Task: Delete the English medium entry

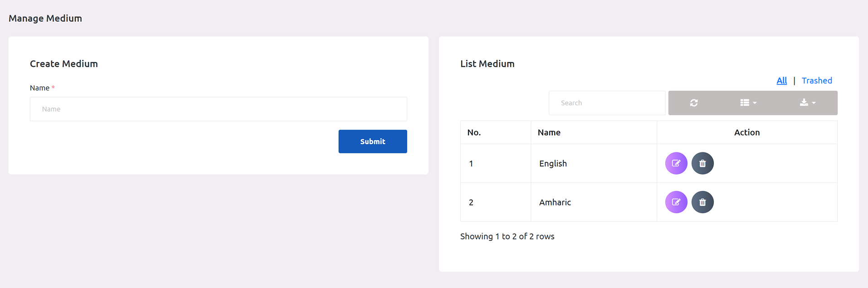Action: (x=702, y=163)
